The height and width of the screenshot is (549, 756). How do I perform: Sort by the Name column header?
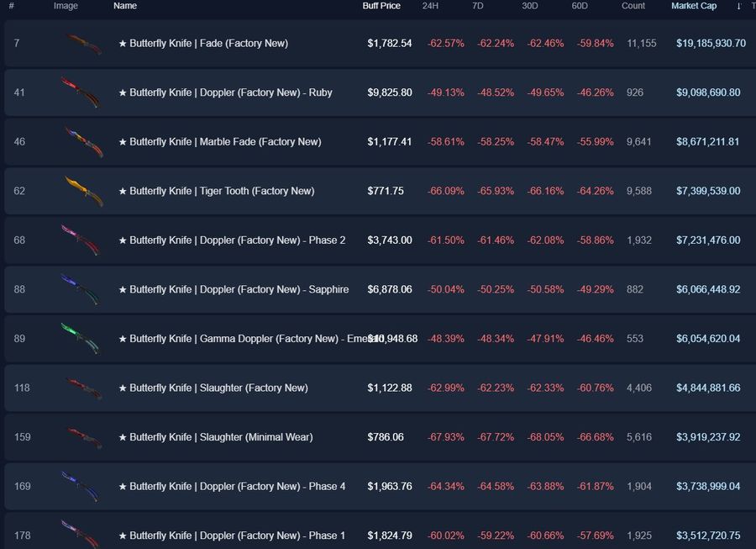125,6
